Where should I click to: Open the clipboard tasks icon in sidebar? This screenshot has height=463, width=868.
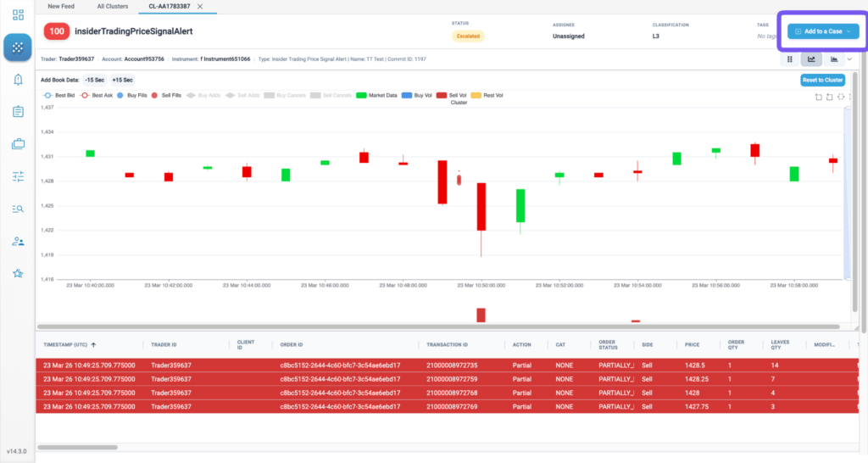(x=18, y=112)
